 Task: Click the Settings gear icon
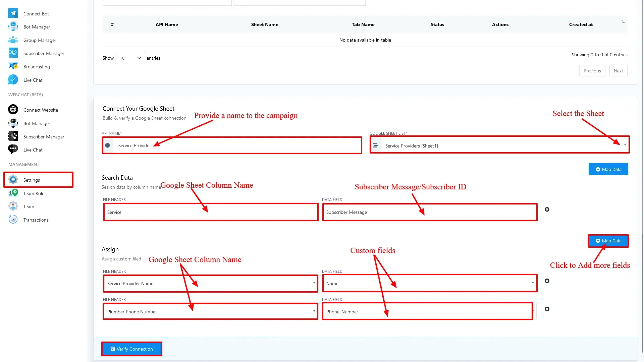[13, 180]
